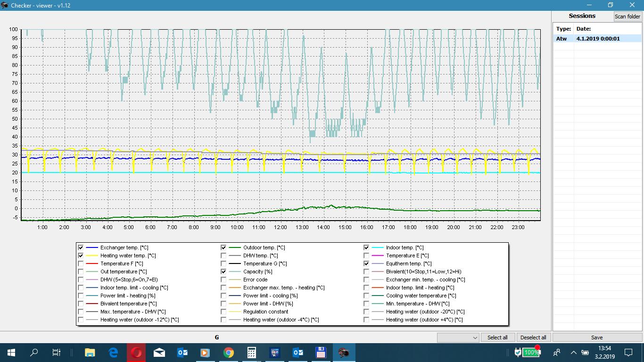Click the floppy disk taskbar icon
The width and height of the screenshot is (644, 362).
(x=321, y=352)
